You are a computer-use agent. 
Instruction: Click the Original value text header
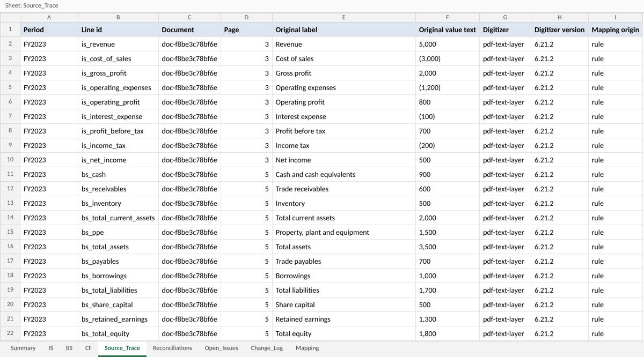(448, 29)
